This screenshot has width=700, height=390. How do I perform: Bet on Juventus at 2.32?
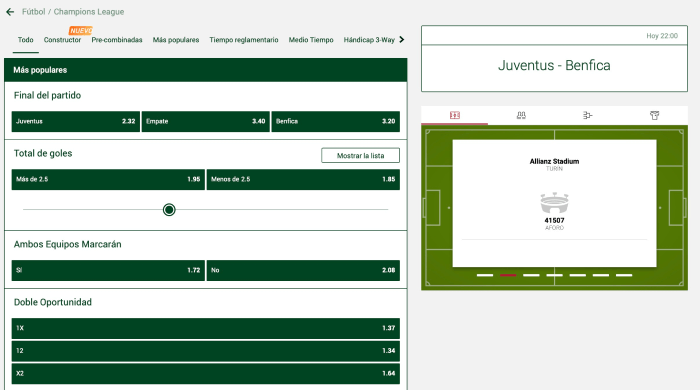click(75, 121)
